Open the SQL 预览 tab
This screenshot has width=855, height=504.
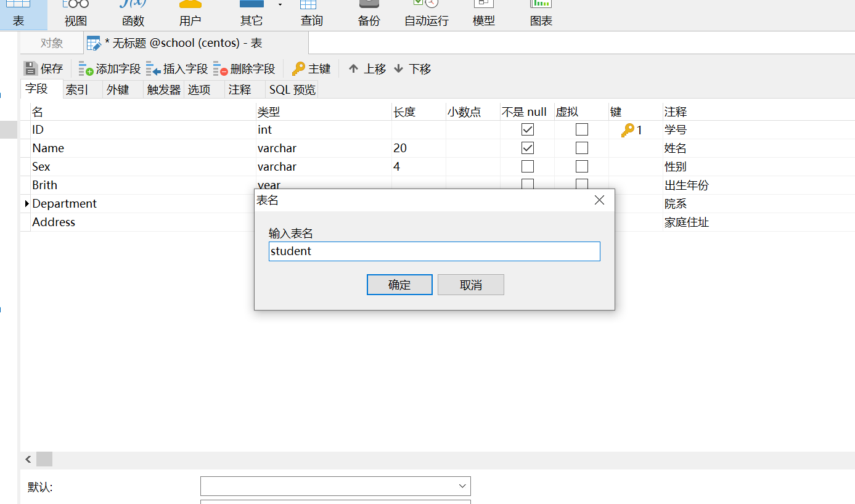click(x=292, y=89)
